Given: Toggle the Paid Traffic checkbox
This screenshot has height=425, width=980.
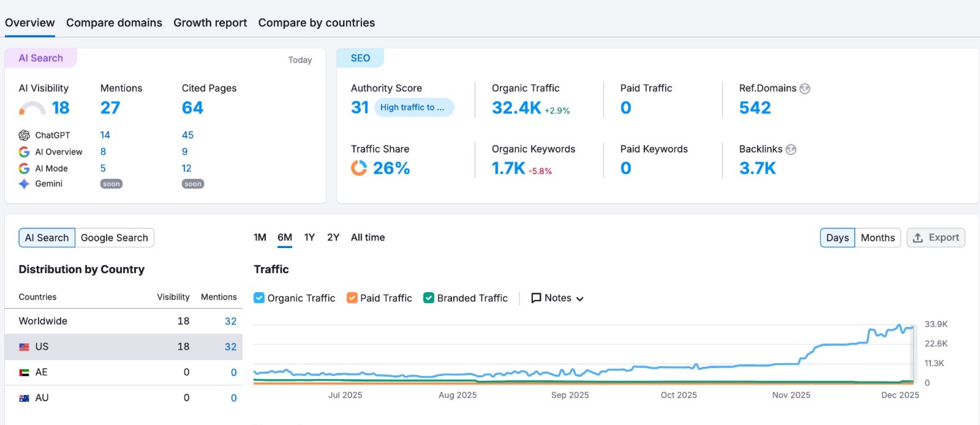Looking at the screenshot, I should pos(352,298).
